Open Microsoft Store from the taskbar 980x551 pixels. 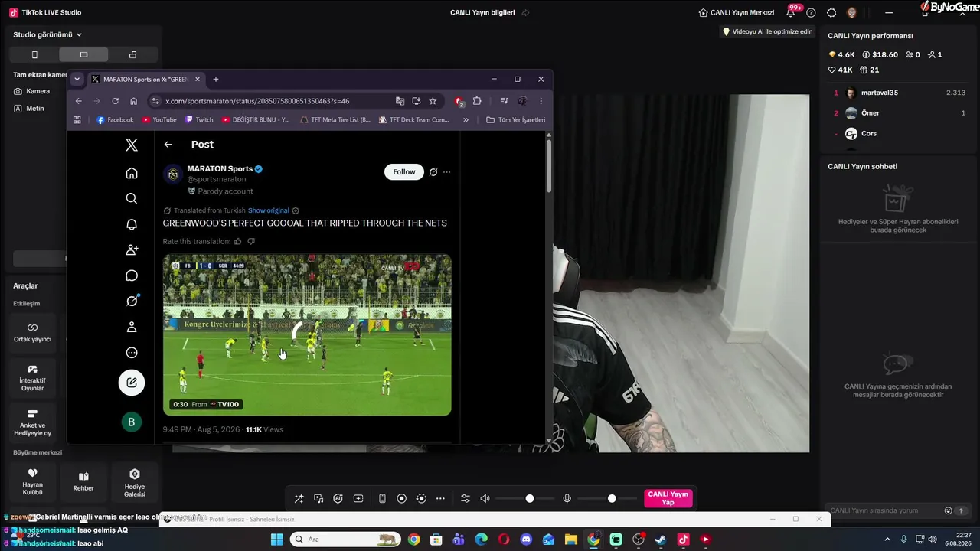click(x=436, y=540)
